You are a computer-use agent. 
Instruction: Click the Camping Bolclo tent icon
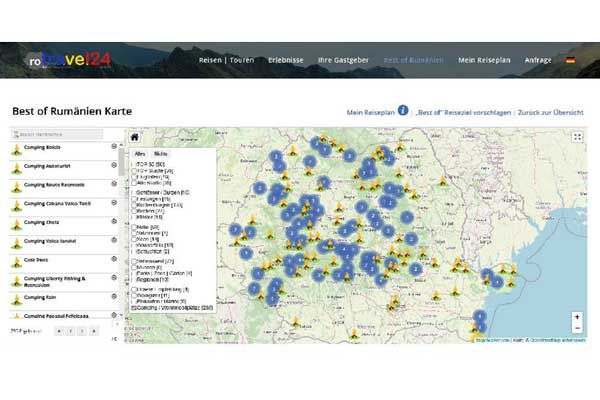click(x=16, y=149)
